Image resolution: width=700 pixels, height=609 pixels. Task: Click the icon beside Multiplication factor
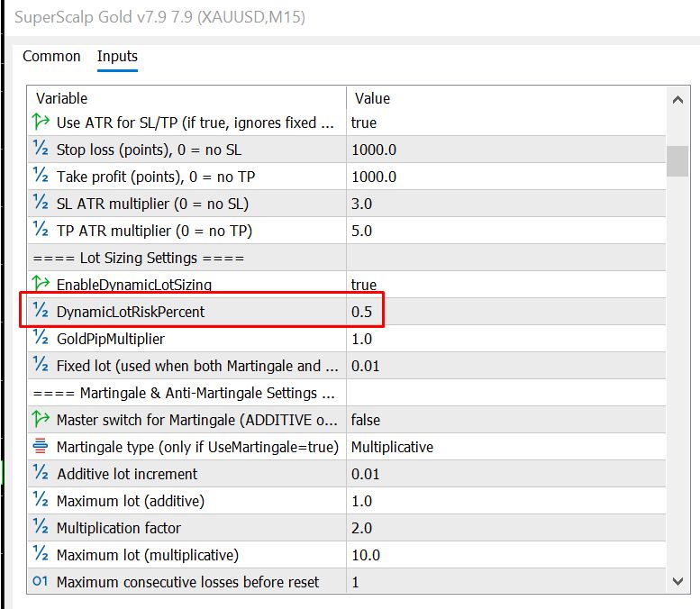tap(41, 527)
